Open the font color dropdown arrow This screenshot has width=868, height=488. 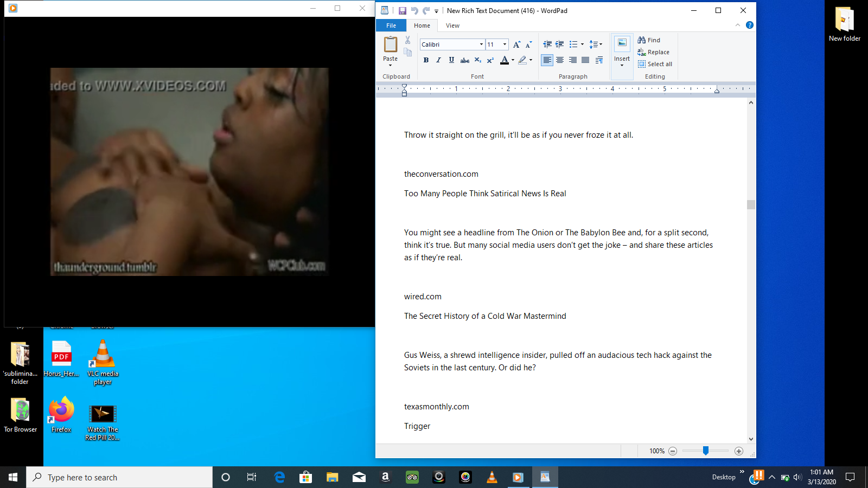pos(513,60)
